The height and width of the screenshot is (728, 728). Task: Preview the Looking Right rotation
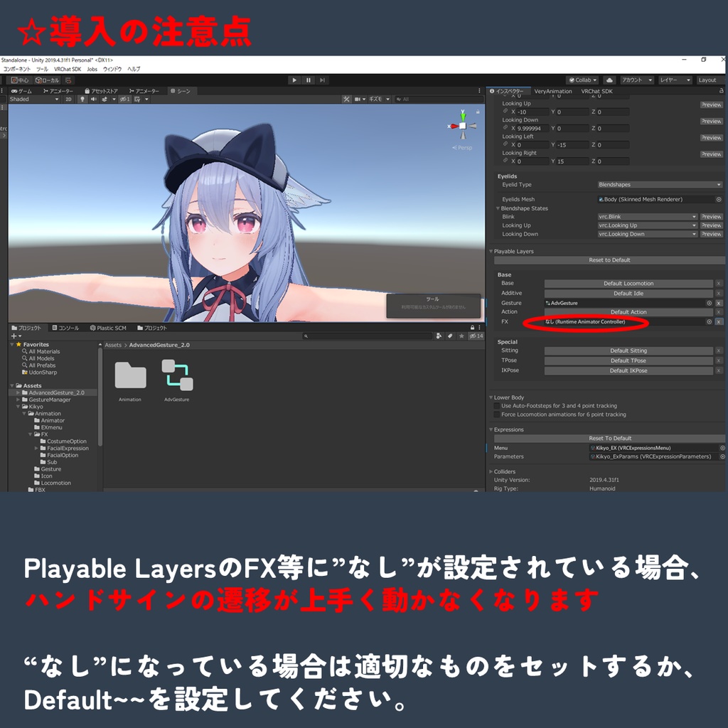(x=711, y=154)
